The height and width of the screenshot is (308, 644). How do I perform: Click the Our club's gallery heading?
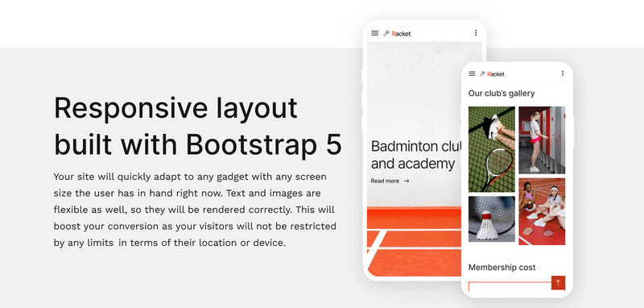pos(502,94)
